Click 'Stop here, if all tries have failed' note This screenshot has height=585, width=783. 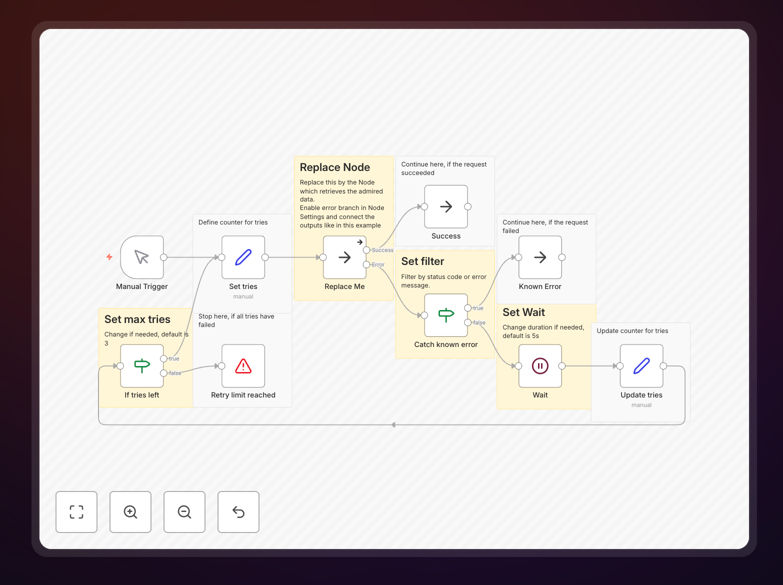click(236, 320)
